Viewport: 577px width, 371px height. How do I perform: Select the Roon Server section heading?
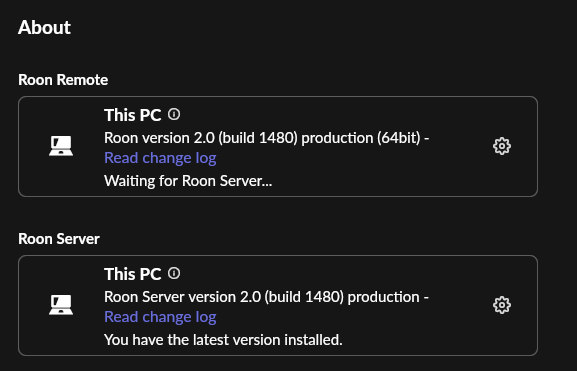click(x=59, y=239)
